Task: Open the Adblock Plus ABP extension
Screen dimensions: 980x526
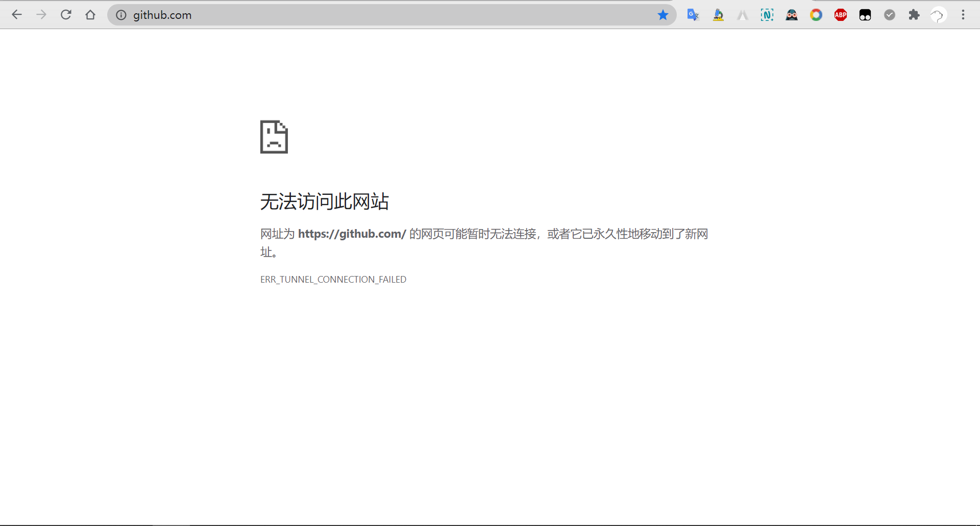Action: coord(841,15)
